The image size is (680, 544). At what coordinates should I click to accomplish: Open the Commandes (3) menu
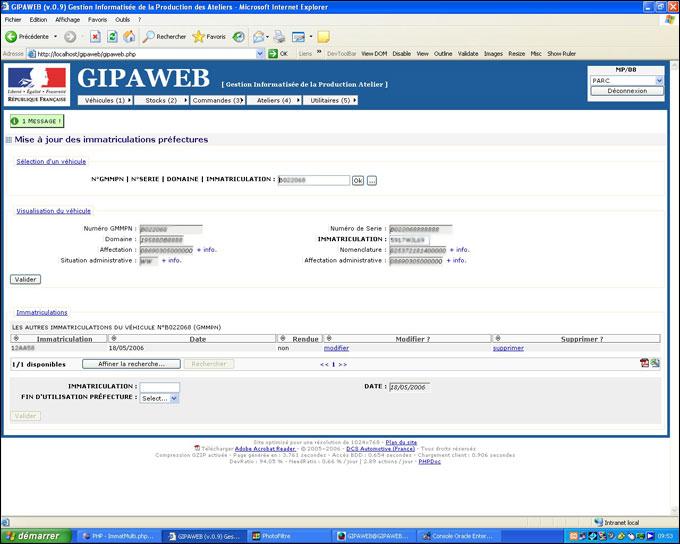click(217, 100)
